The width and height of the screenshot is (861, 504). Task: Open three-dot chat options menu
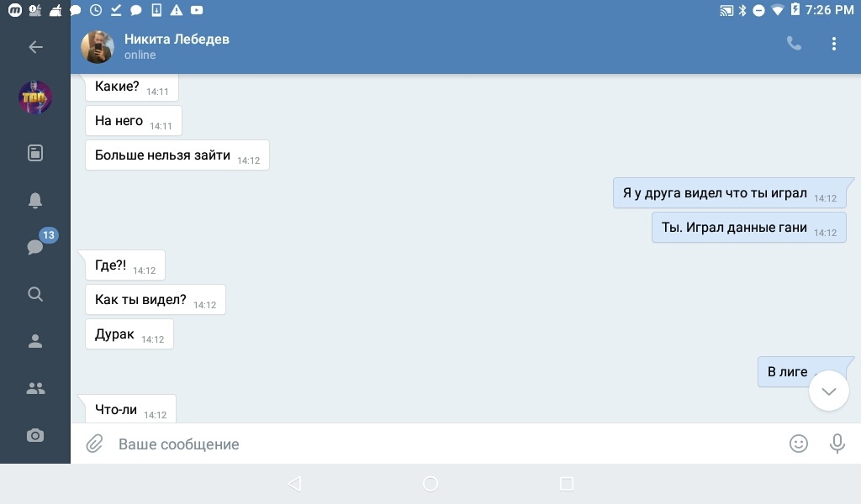834,44
